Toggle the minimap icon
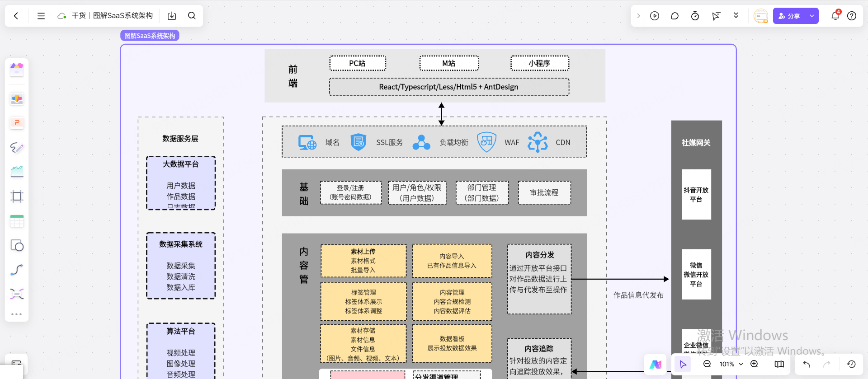Screen dimensions: 868x379 pyautogui.click(x=779, y=364)
